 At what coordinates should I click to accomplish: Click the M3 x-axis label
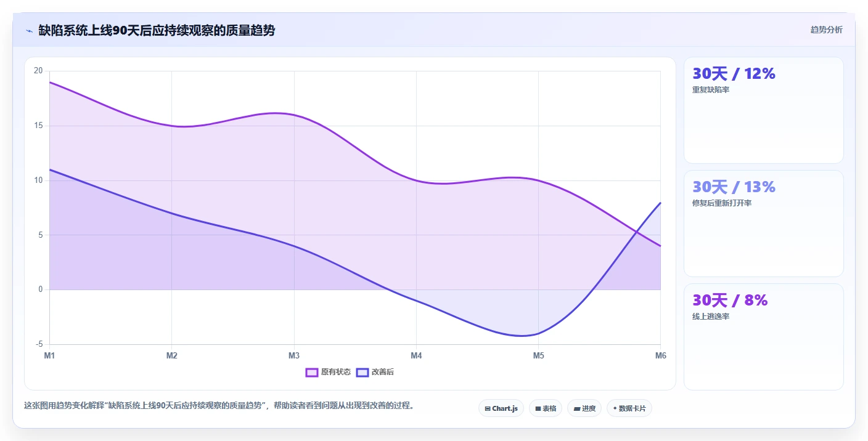pos(294,355)
